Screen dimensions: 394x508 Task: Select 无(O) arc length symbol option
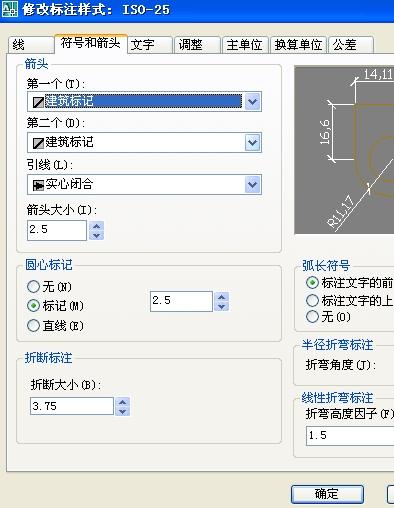328,316
